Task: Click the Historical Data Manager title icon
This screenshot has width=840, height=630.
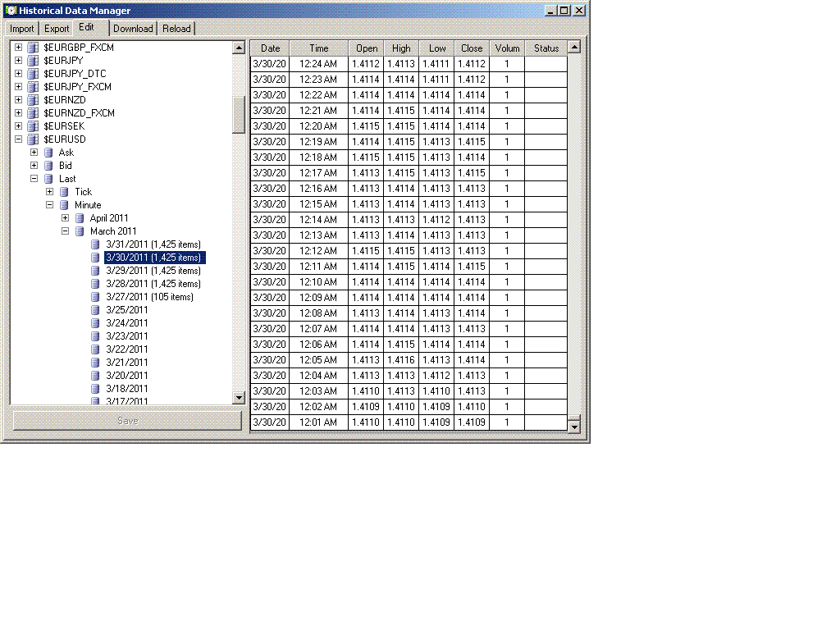Action: pos(11,10)
